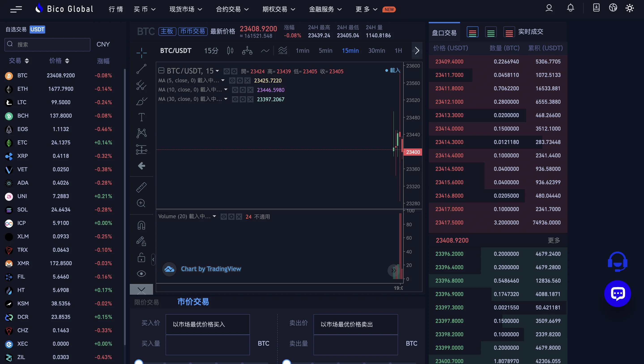
Task: Enable the magnet snap mode icon
Action: [141, 225]
